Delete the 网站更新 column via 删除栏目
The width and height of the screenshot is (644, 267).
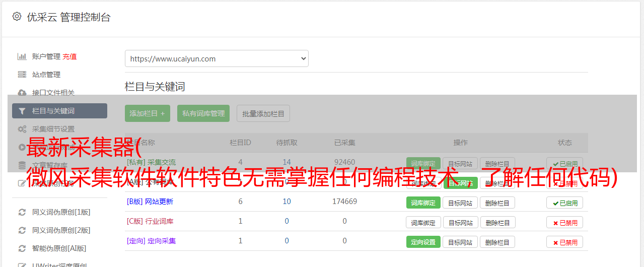click(x=497, y=203)
